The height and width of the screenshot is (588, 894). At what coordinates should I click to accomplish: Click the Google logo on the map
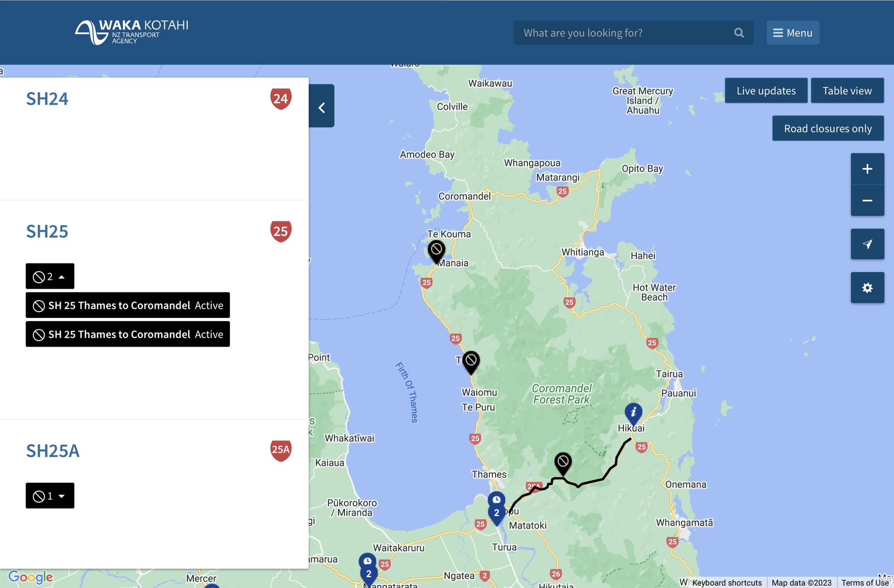[x=31, y=577]
